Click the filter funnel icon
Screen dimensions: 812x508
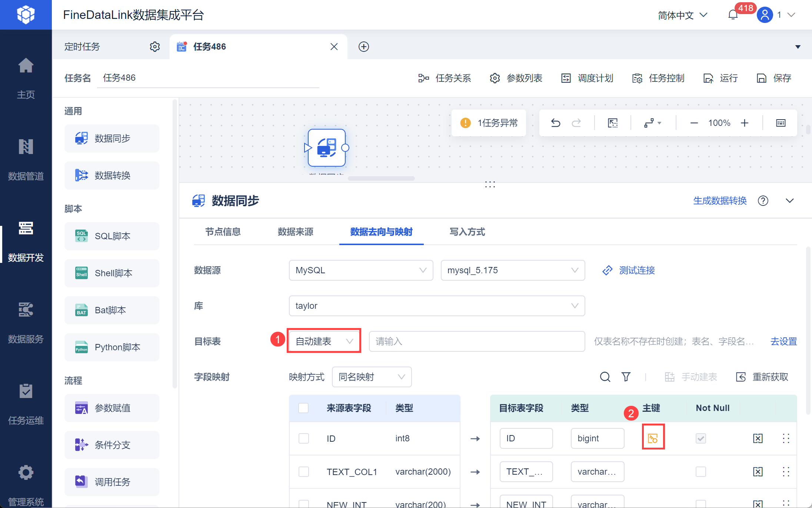[x=626, y=377]
